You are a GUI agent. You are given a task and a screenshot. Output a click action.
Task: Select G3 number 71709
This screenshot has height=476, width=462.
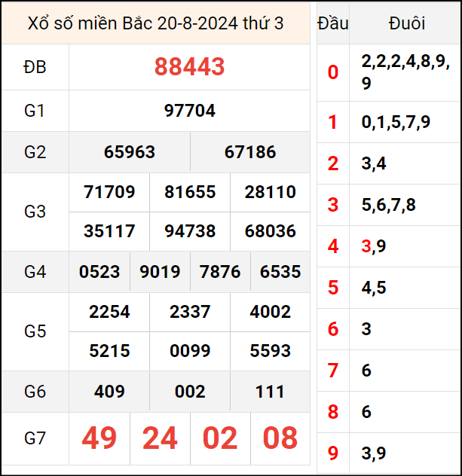[x=109, y=192]
